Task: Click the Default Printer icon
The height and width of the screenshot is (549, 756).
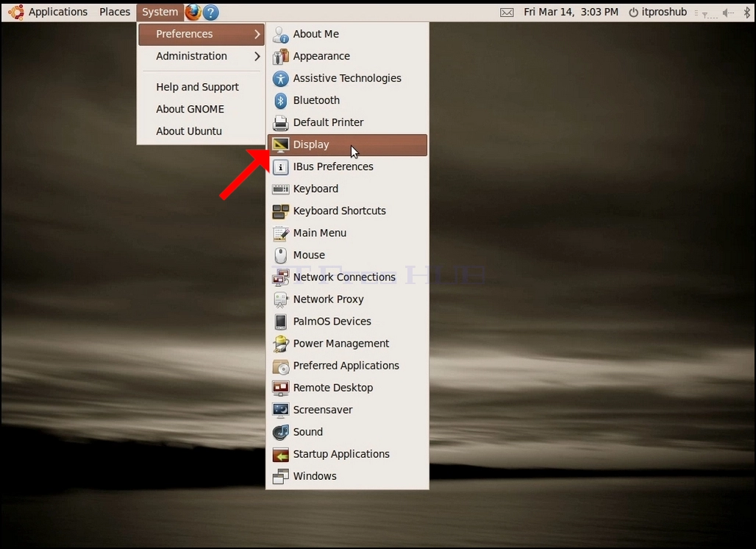Action: (280, 123)
